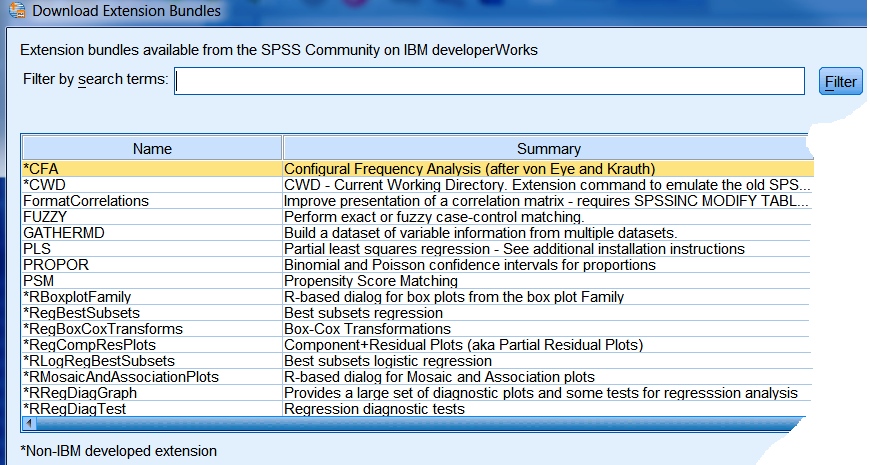Viewport: 870px width, 465px height.
Task: Click the Configural Frequency Analysis summary
Action: (469, 169)
